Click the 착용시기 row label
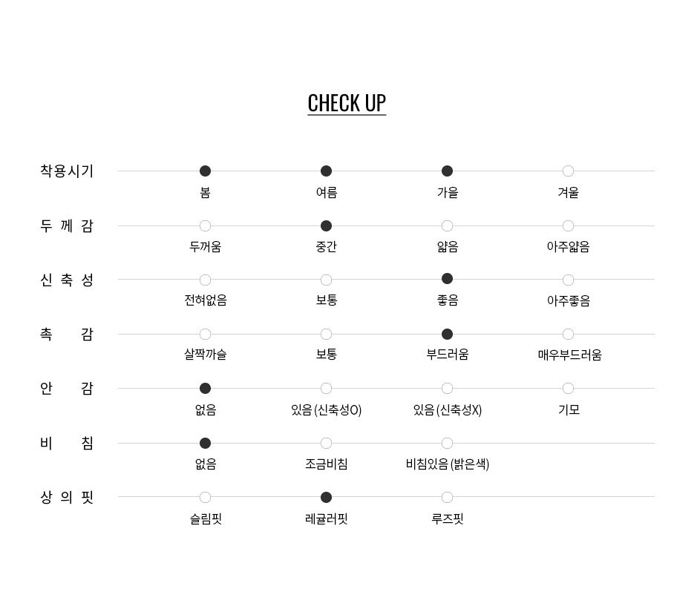Image resolution: width=700 pixels, height=606 pixels. tap(67, 171)
